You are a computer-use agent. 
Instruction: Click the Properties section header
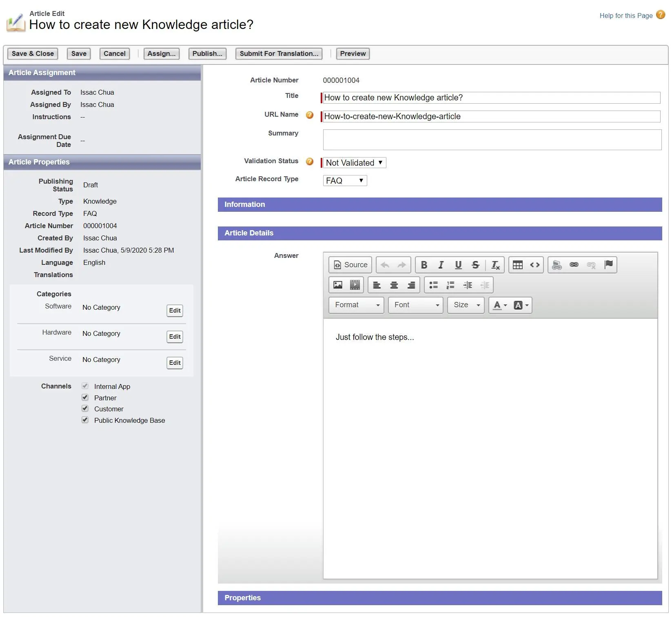pos(440,598)
